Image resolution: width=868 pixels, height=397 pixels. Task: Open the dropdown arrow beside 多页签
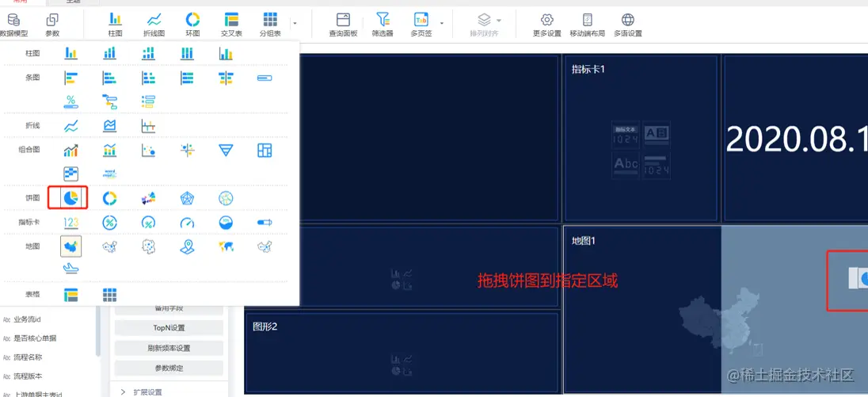(442, 23)
